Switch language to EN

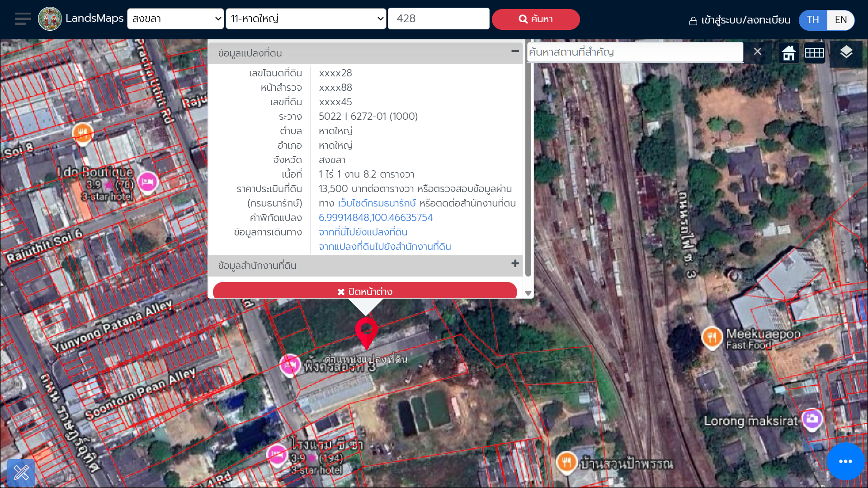pyautogui.click(x=840, y=20)
